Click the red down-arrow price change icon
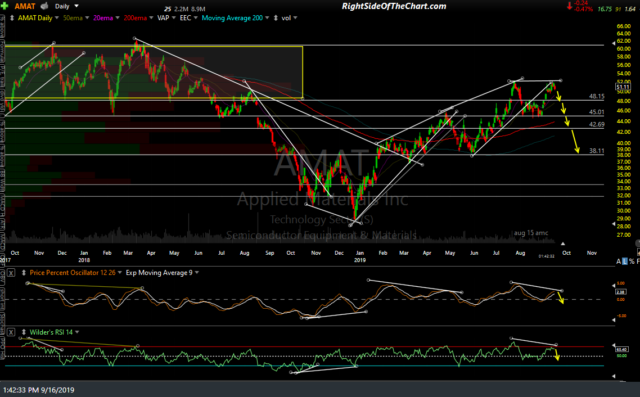 (x=569, y=6)
